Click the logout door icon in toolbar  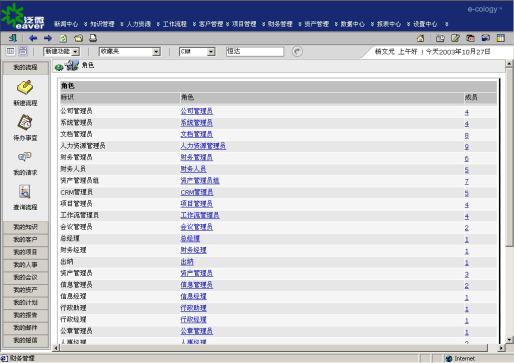(13, 38)
